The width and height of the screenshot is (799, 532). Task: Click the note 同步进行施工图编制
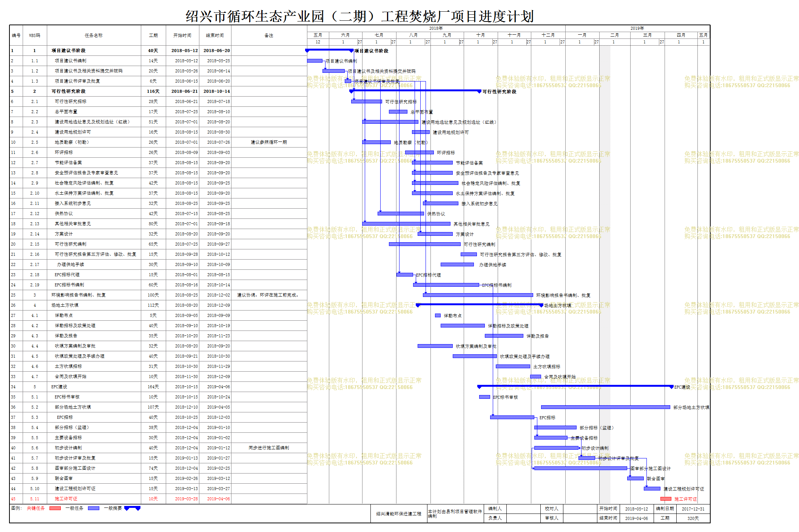coord(269,448)
